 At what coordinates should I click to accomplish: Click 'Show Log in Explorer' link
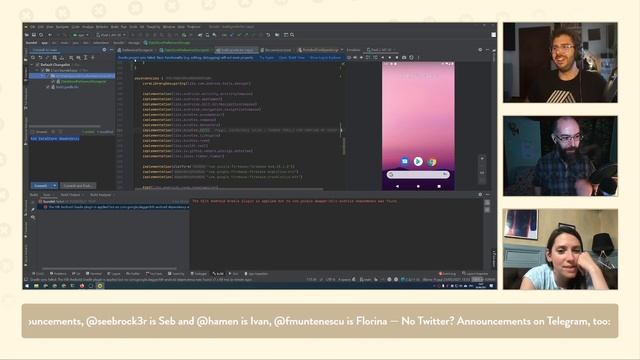325,58
